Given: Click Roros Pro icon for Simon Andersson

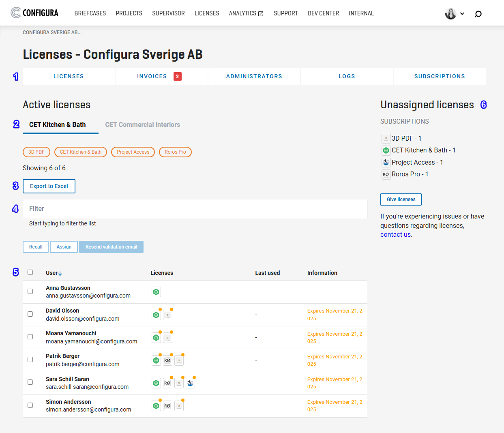Looking at the screenshot, I should click(167, 406).
